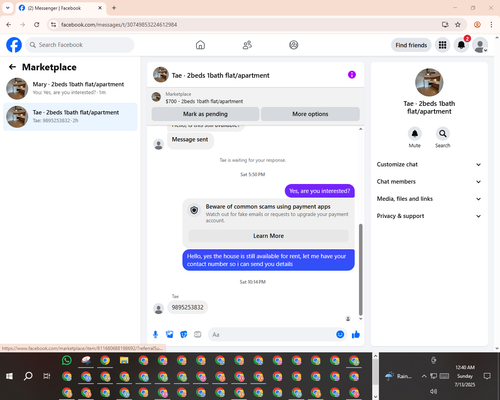The image size is (500, 400).
Task: Search in conversation magnifier icon
Action: coord(443,134)
